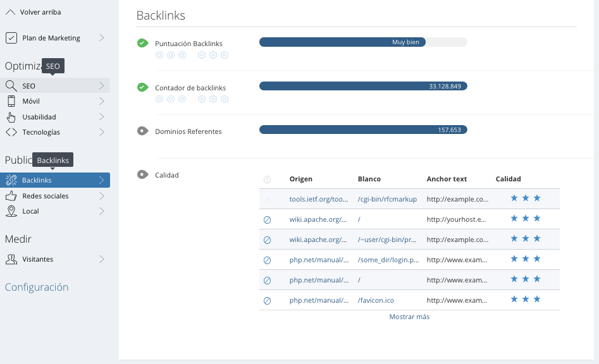Viewport: 599px width, 364px height.
Task: Open the gear icon under Puntuación Backlinks
Action: pyautogui.click(x=203, y=55)
